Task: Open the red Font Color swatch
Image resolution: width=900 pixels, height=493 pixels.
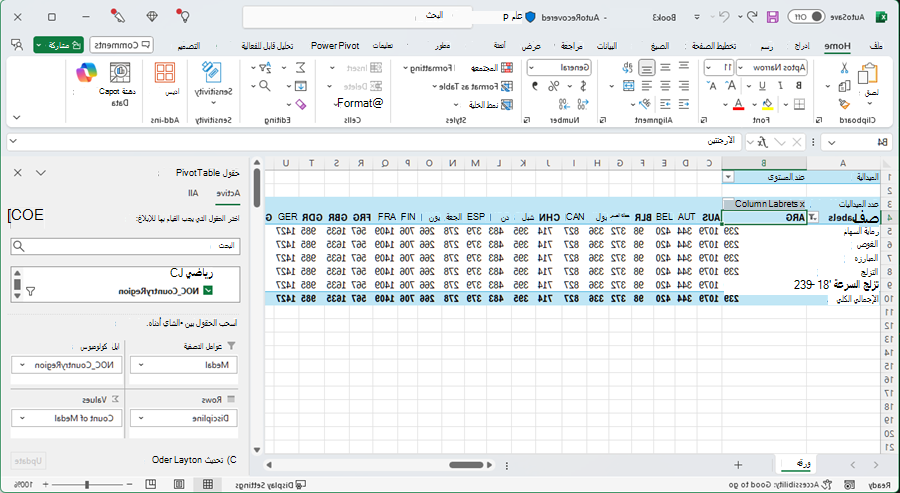Action: pos(738,104)
